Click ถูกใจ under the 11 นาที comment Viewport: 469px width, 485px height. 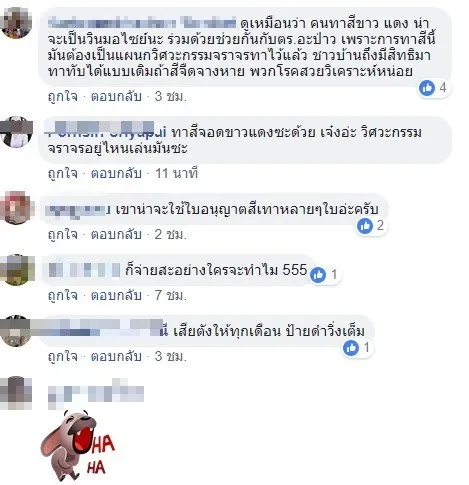tap(63, 173)
